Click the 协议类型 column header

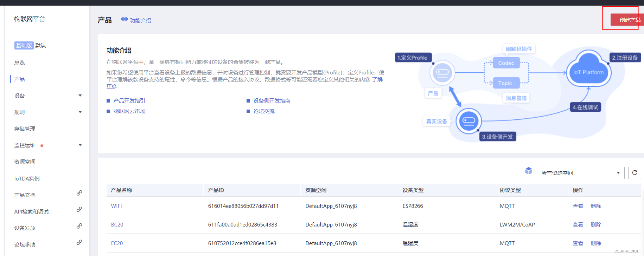tap(510, 190)
